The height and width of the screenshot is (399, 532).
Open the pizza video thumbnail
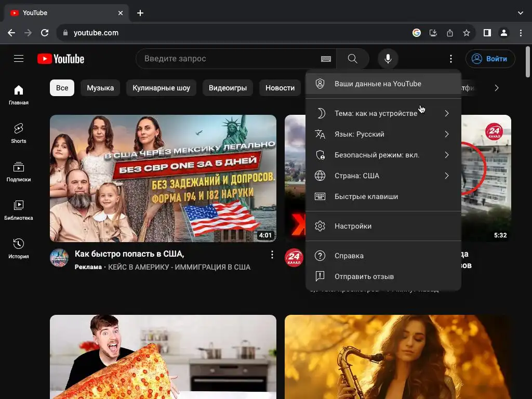coord(163,357)
